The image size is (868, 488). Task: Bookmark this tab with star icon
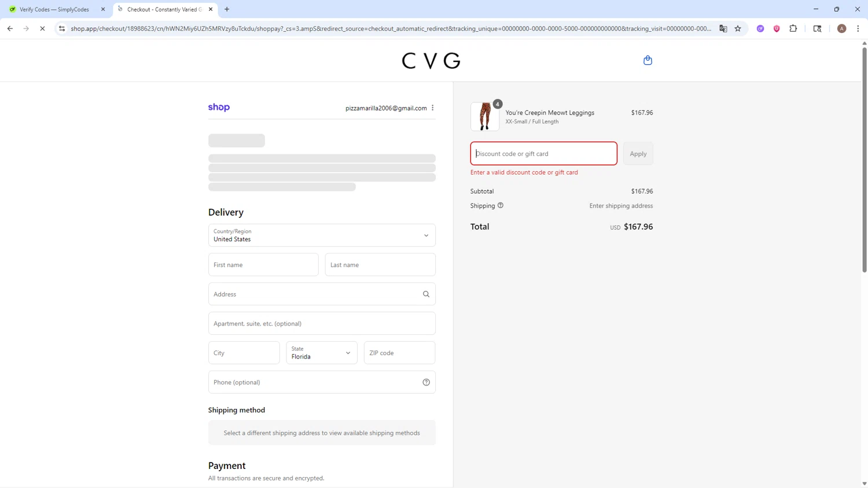click(738, 28)
